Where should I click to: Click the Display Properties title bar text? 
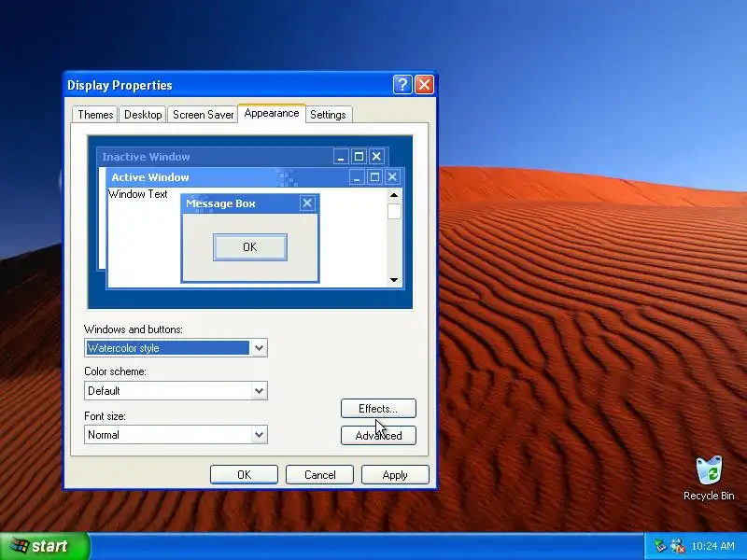point(120,85)
